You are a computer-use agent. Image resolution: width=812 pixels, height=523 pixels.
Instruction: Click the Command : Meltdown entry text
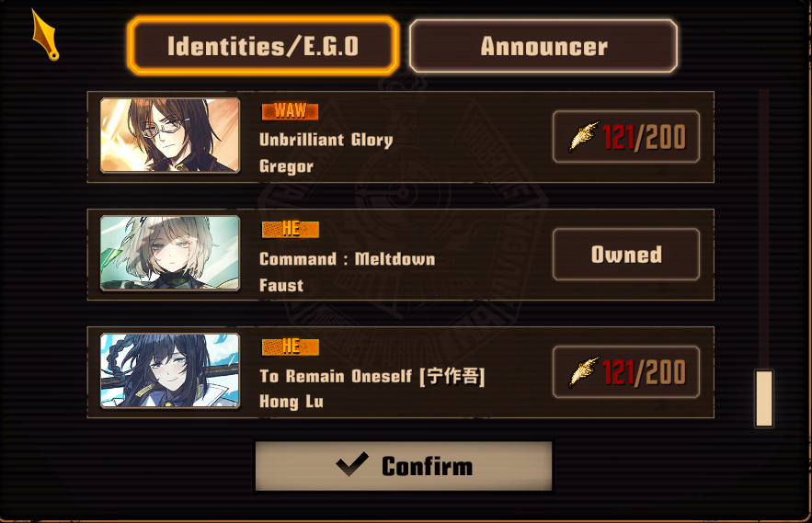347,258
